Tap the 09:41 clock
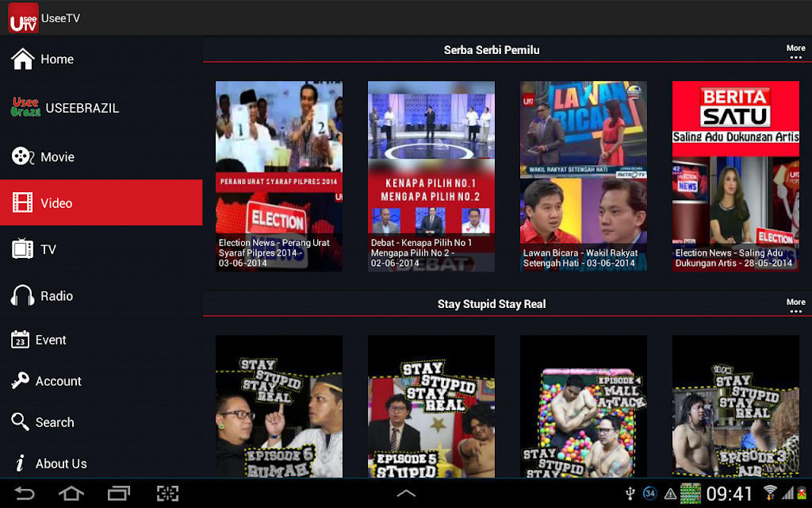The image size is (812, 508). click(730, 494)
